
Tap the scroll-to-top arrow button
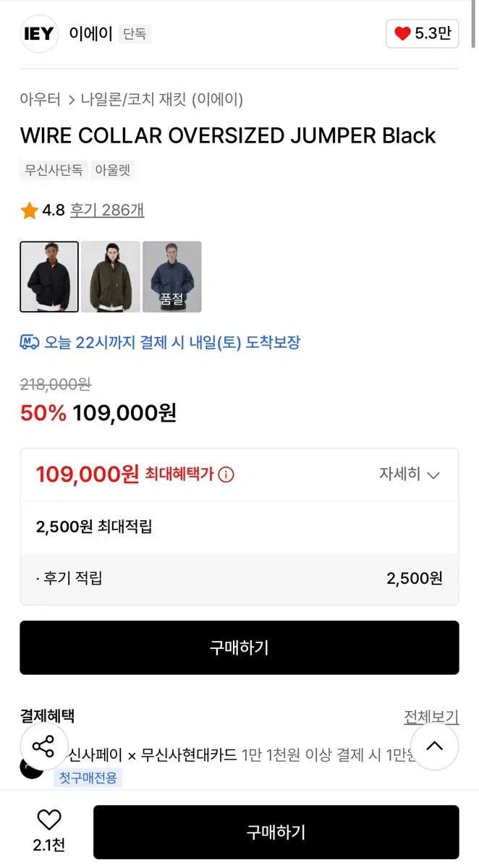[434, 746]
